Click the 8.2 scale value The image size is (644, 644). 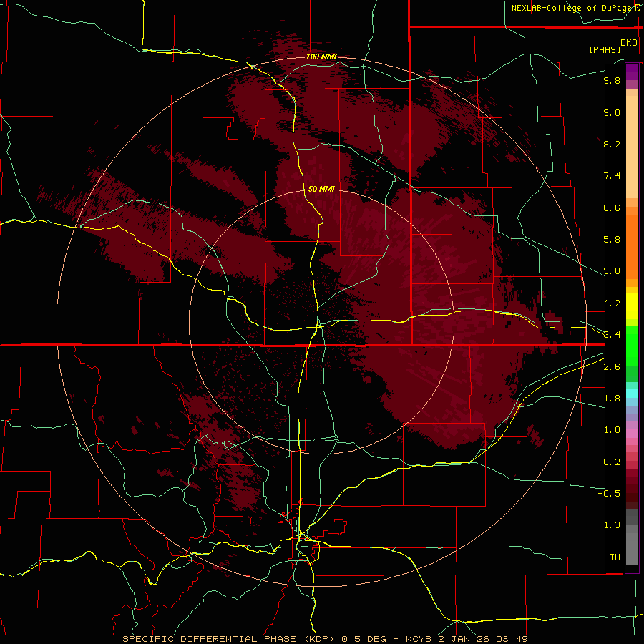(x=612, y=144)
